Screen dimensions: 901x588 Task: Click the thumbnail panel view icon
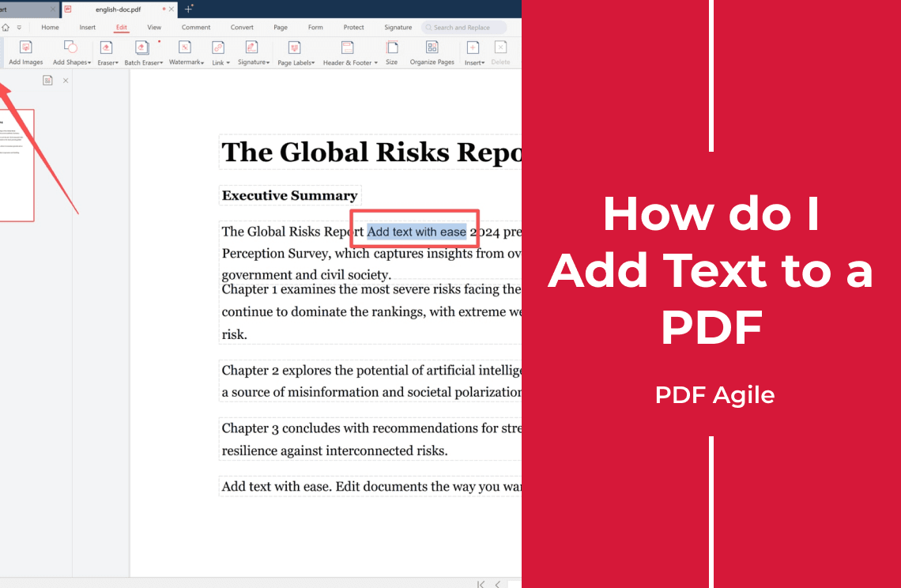pyautogui.click(x=47, y=81)
